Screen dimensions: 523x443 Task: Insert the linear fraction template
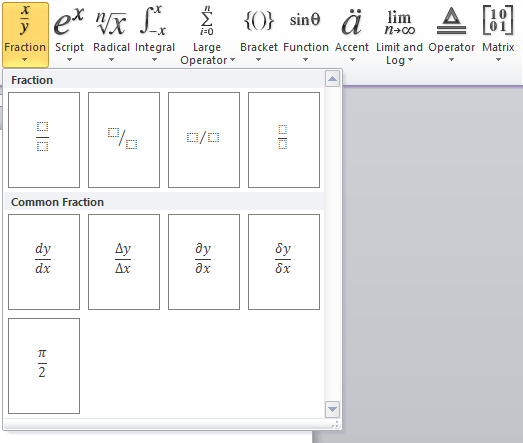204,140
